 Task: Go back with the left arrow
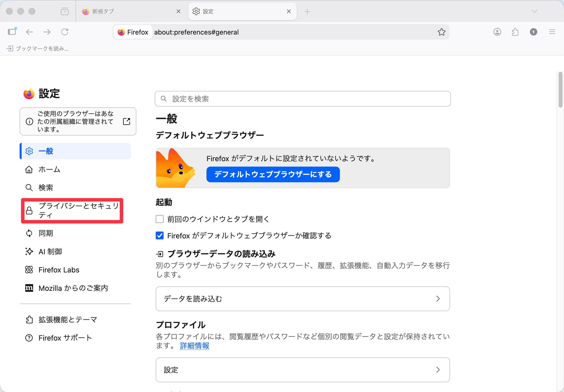(29, 32)
